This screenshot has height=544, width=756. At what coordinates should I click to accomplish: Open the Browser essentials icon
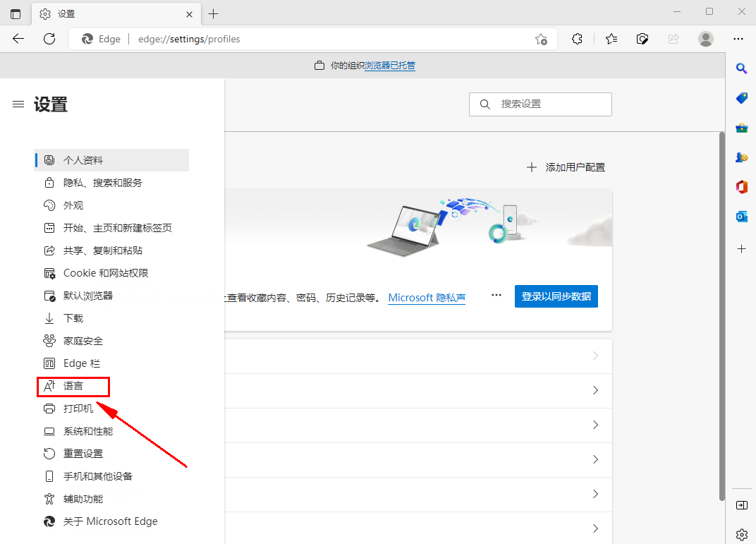pyautogui.click(x=642, y=39)
